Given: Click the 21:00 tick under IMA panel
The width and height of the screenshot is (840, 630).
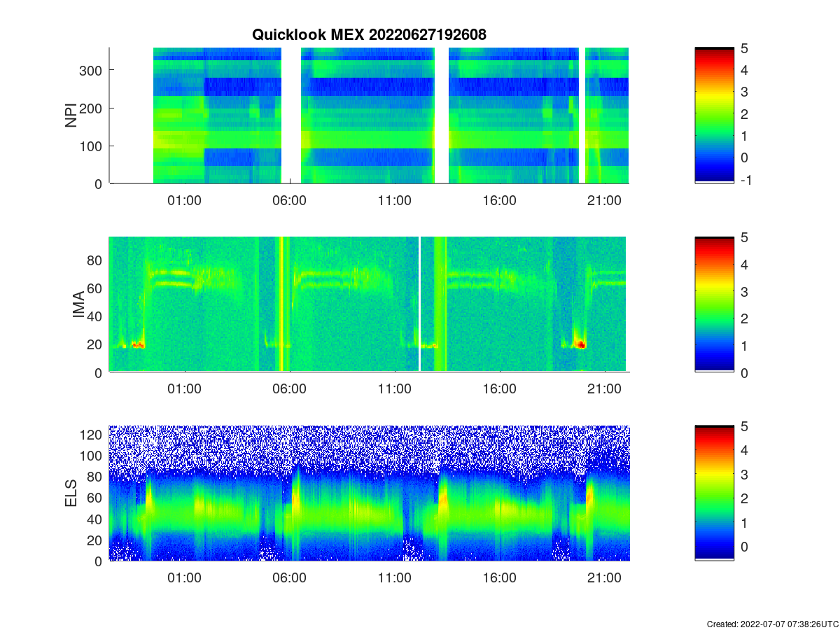Looking at the screenshot, I should pos(604,388).
